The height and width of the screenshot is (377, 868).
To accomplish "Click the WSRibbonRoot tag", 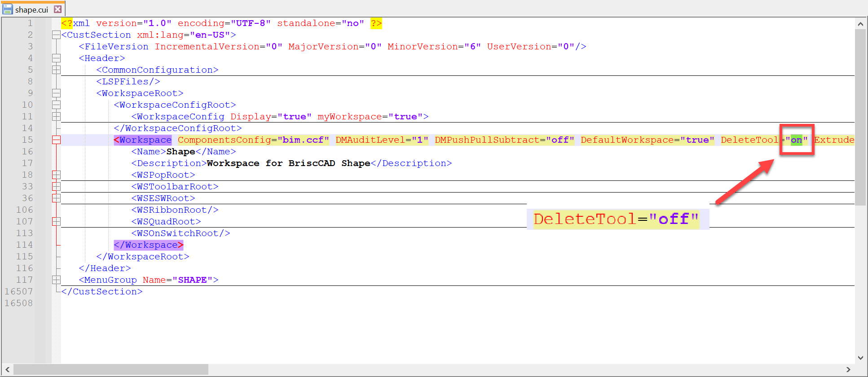I will click(x=175, y=210).
